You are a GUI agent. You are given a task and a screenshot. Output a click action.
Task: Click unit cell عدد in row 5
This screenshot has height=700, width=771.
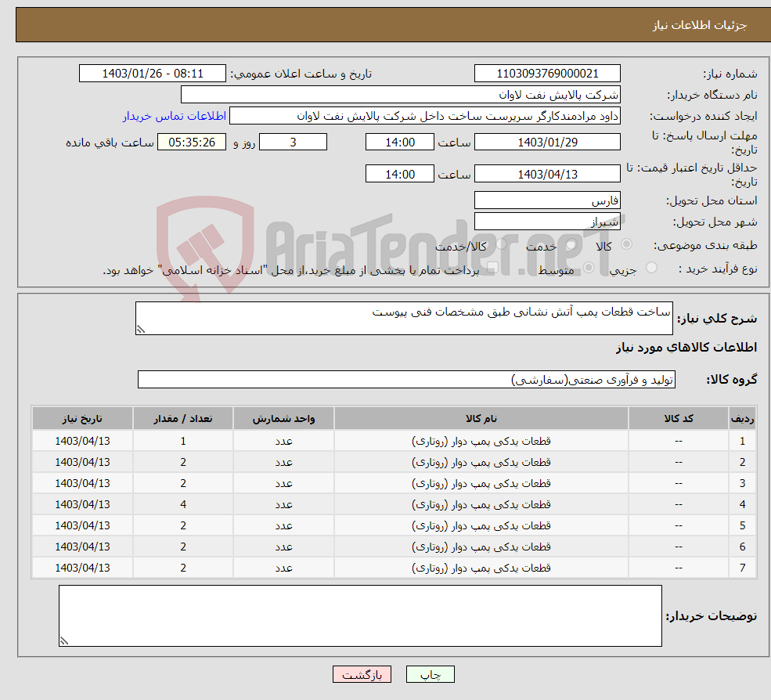[283, 526]
